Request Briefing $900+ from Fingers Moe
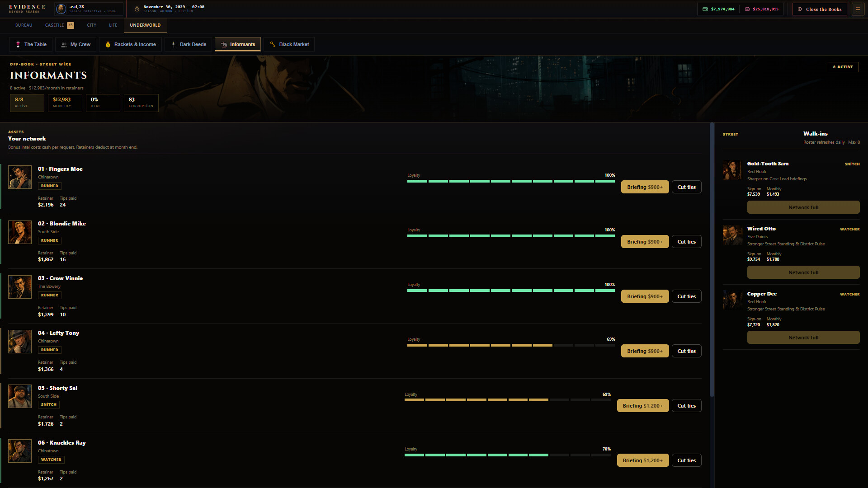 tap(645, 187)
